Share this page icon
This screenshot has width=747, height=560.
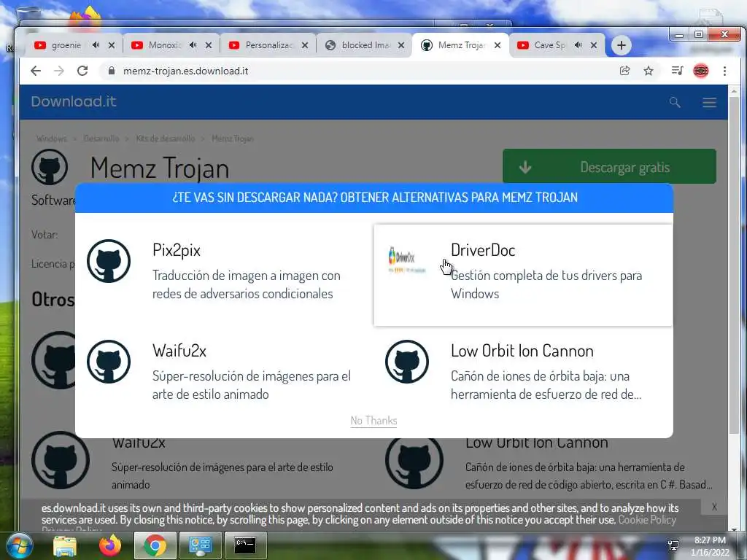(x=625, y=71)
